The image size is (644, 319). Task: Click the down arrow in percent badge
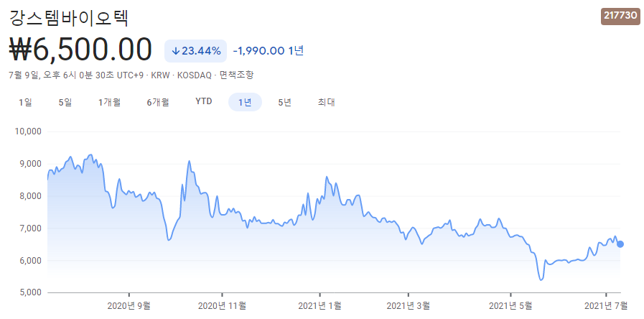(x=175, y=51)
